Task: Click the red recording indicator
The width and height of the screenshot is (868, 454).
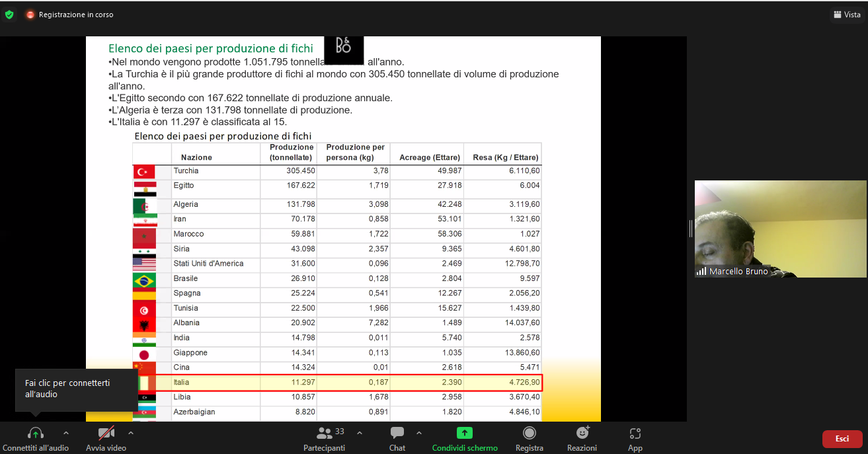Action: [30, 15]
